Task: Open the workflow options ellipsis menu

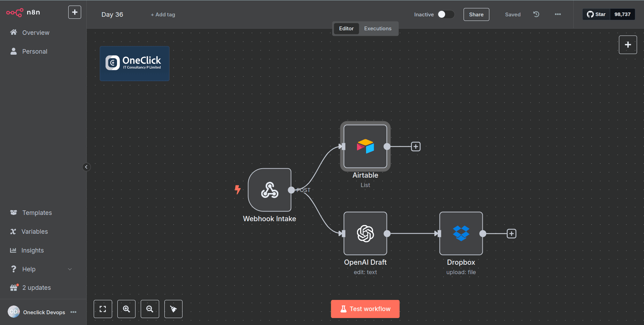Action: point(558,14)
